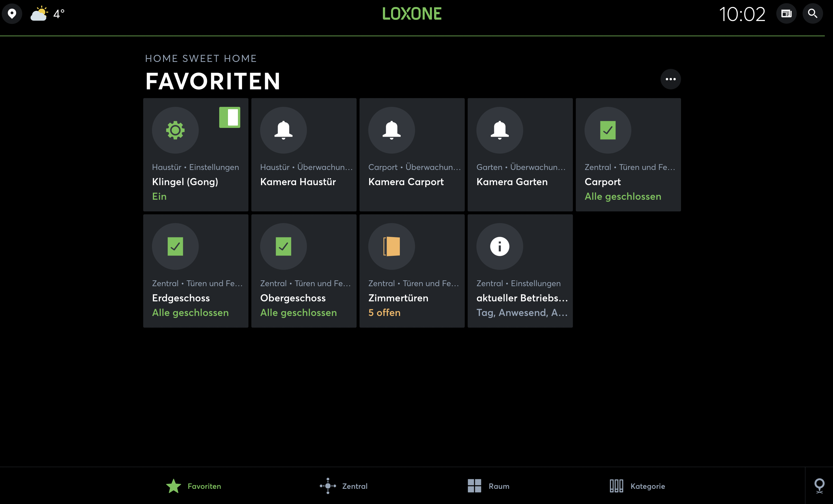The height and width of the screenshot is (504, 833).
Task: Click the Klingel (Gong) gear settings icon
Action: pos(175,130)
